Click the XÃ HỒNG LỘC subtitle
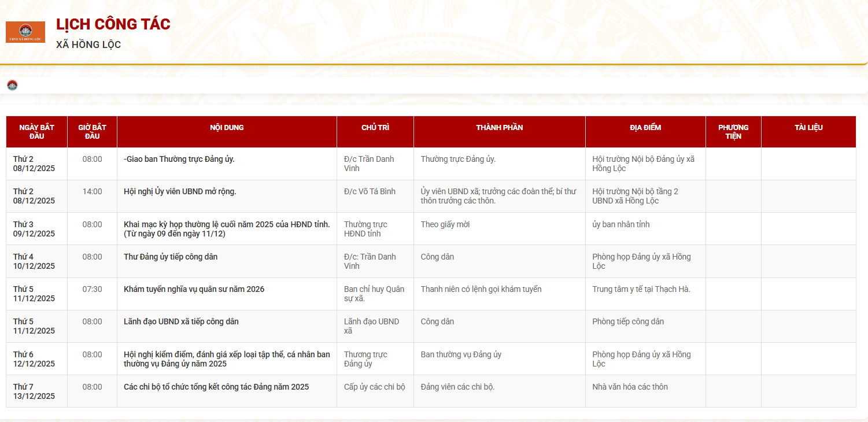The height and width of the screenshot is (422, 868). click(88, 45)
